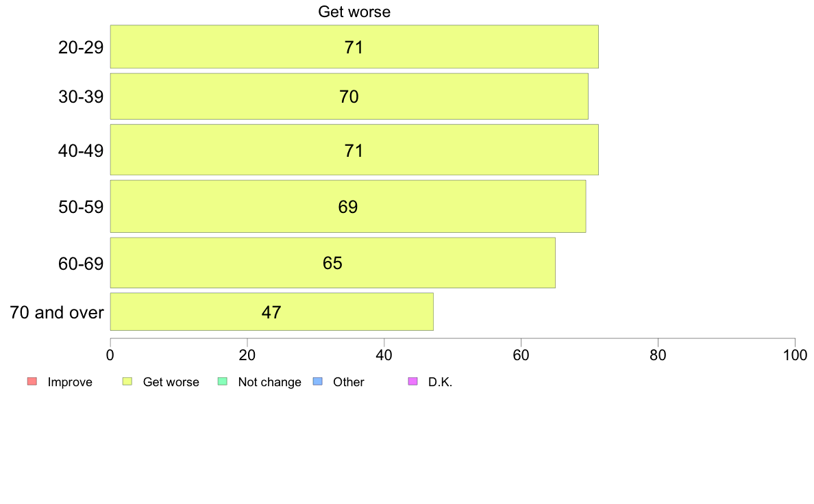The height and width of the screenshot is (504, 814).
Task: Click the 70 and over axis label
Action: coord(57,312)
